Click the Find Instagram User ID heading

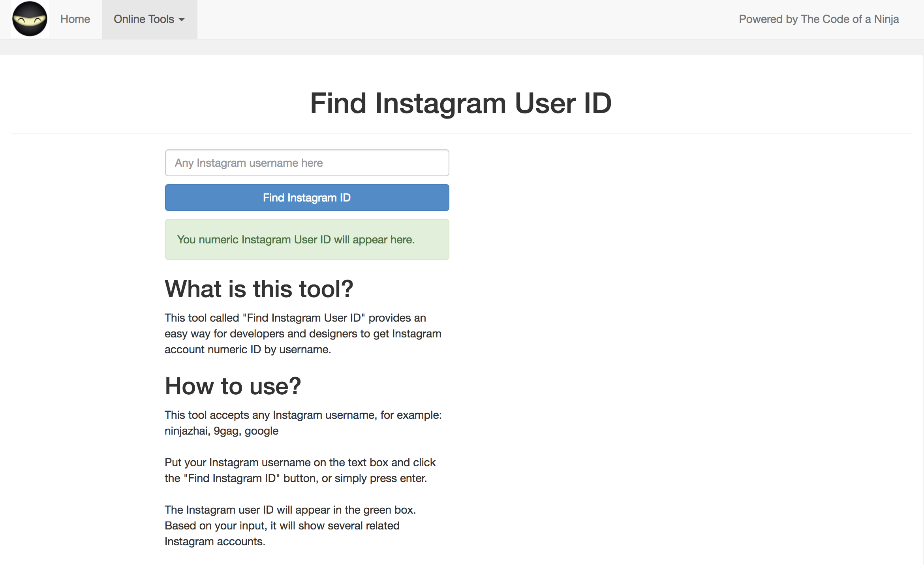tap(461, 103)
